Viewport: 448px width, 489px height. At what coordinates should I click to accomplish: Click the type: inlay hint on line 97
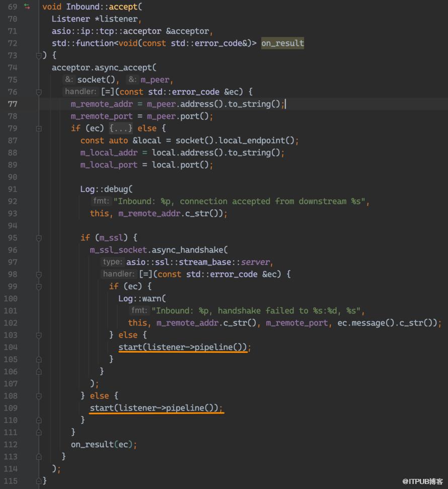pos(112,262)
